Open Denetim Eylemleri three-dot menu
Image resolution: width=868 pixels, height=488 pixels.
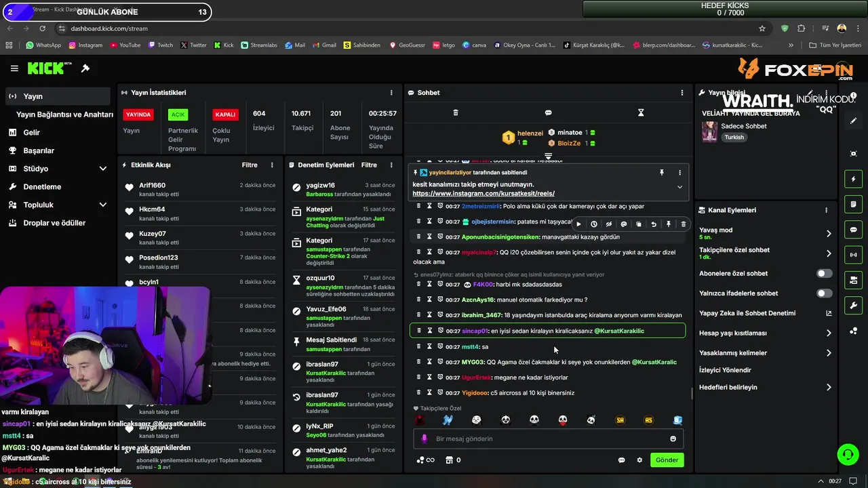[391, 165]
